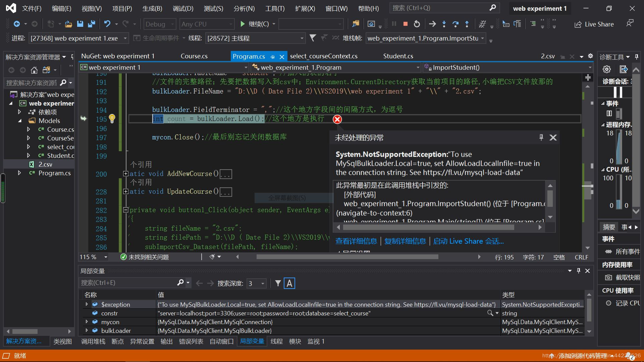
Task: Click the lightbulb quick actions icon
Action: (x=112, y=119)
